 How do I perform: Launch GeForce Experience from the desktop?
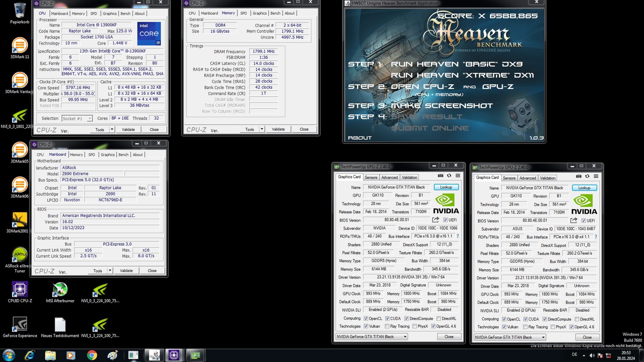pos(20,326)
